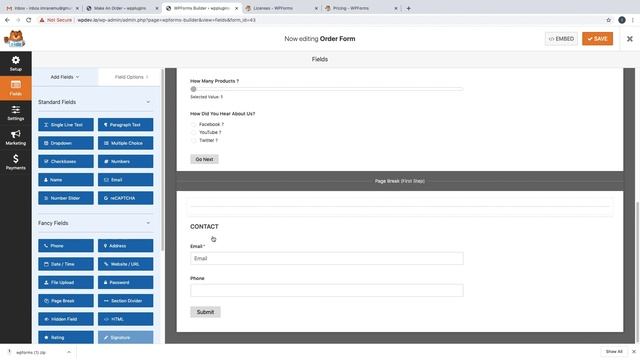
Task: Click the form Submit button
Action: 205,312
